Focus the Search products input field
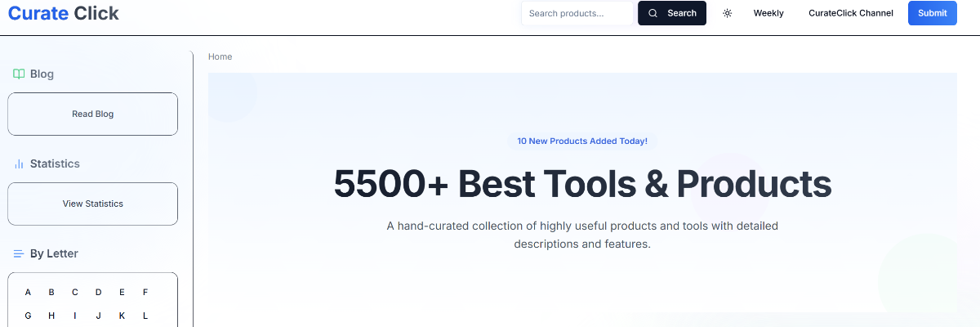Viewport: 980px width, 327px height. click(577, 13)
